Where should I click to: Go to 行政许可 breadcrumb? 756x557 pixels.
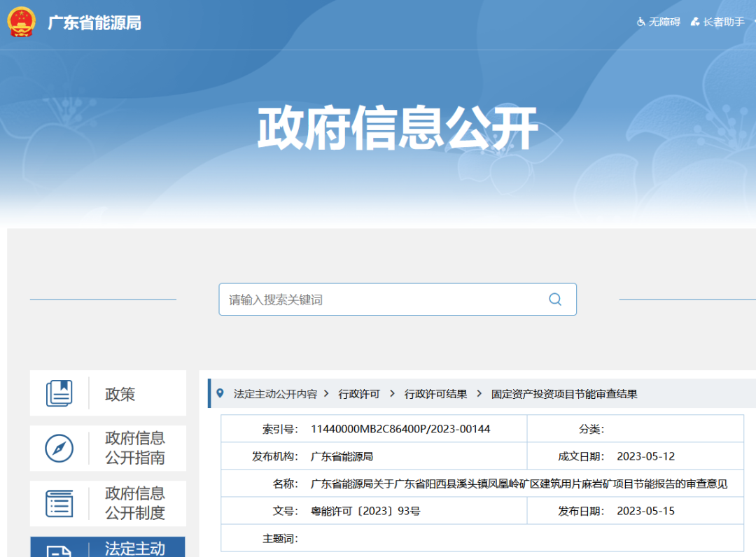(359, 394)
